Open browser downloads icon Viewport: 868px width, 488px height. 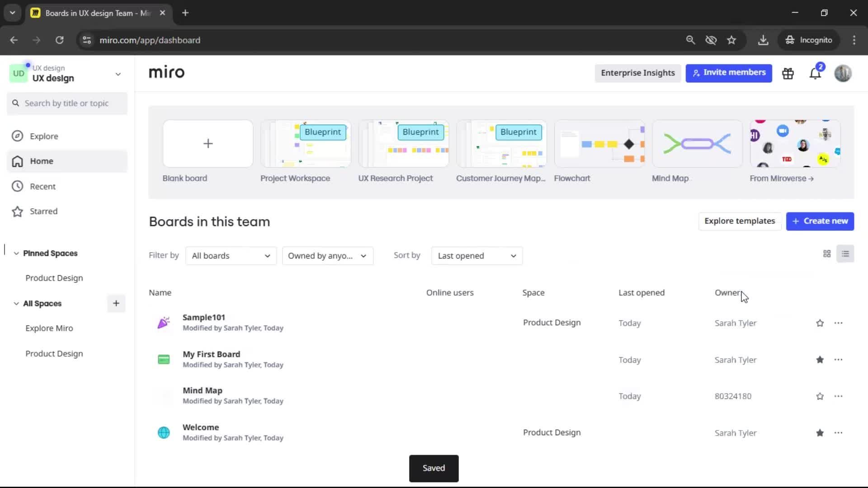click(x=763, y=40)
